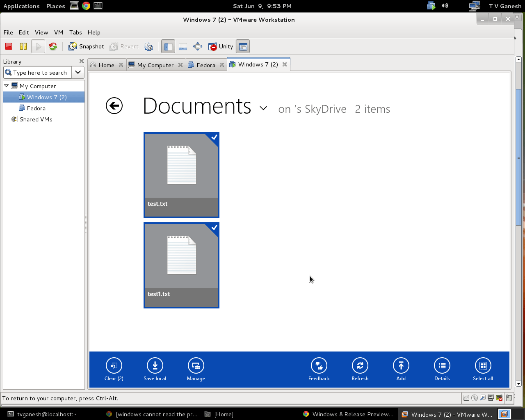Toggle the thumbnail bar view icon

pyautogui.click(x=183, y=46)
